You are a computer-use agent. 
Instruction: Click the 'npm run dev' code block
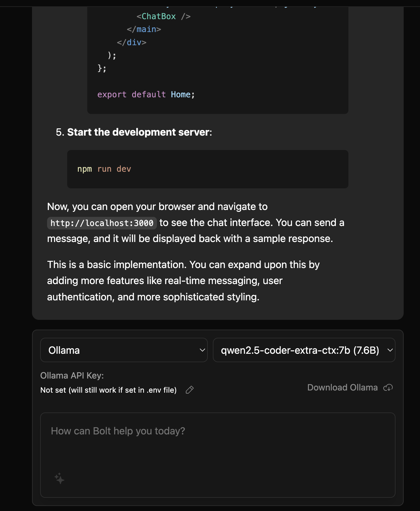208,169
